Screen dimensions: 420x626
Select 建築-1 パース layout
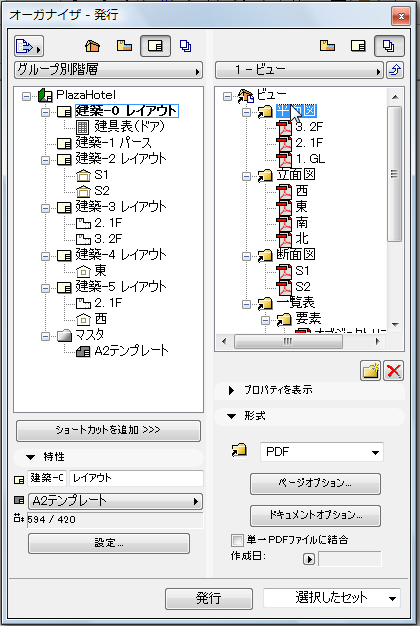tap(114, 143)
